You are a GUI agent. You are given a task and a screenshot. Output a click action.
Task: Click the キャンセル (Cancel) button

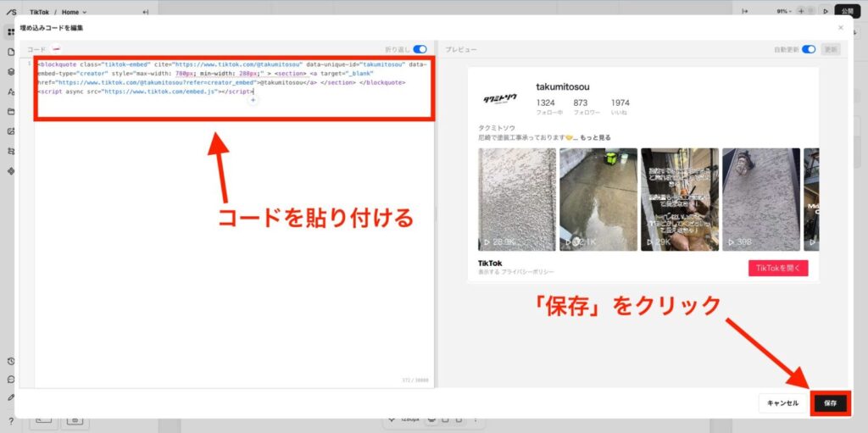tap(782, 403)
